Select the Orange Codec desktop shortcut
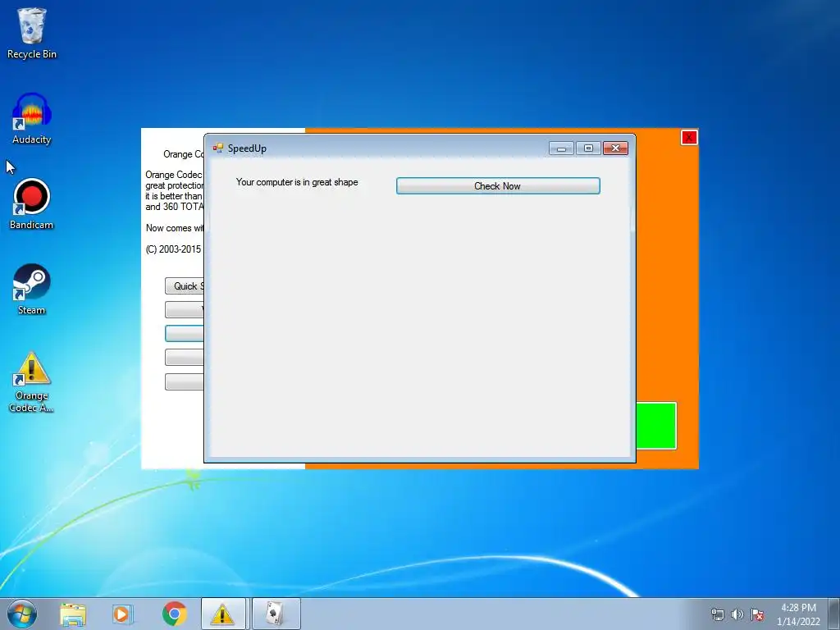 (32, 381)
